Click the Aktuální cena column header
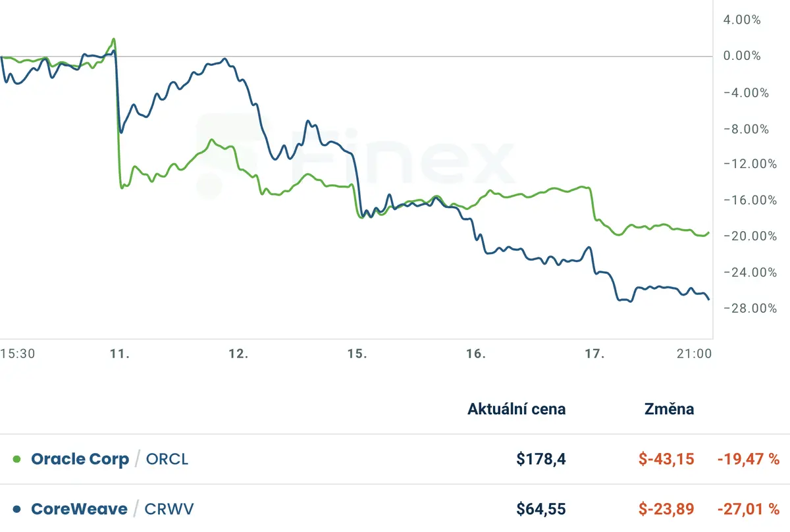This screenshot has width=790, height=532. click(516, 409)
